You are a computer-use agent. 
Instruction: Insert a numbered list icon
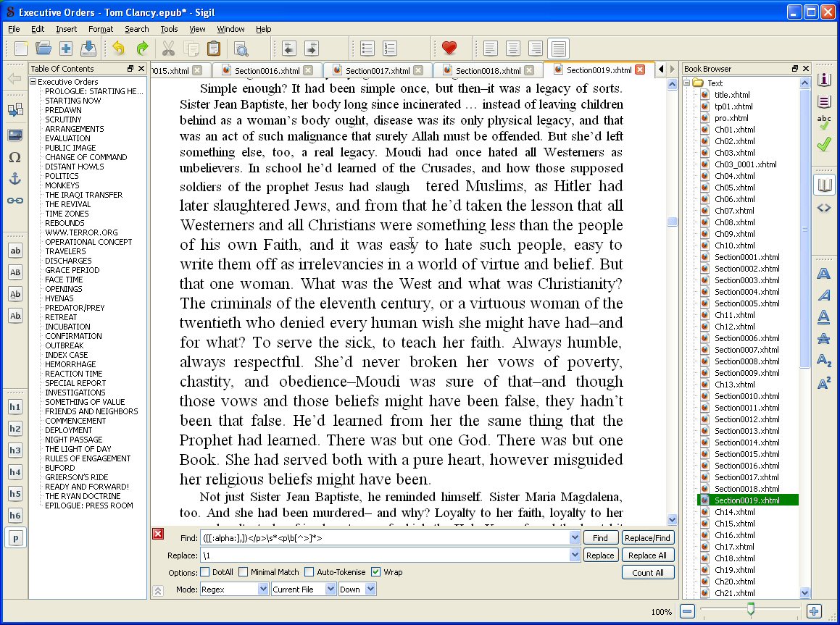[x=390, y=49]
